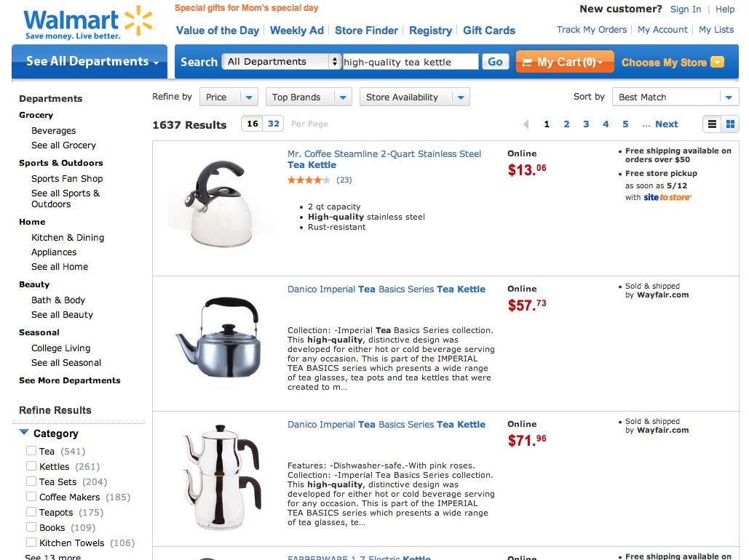Switch to grid view layout

(730, 124)
